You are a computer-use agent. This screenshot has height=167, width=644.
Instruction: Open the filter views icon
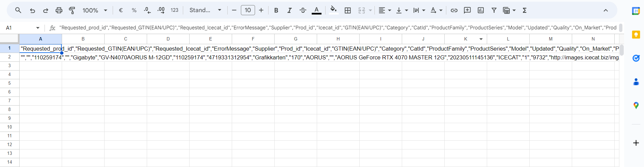(506, 10)
